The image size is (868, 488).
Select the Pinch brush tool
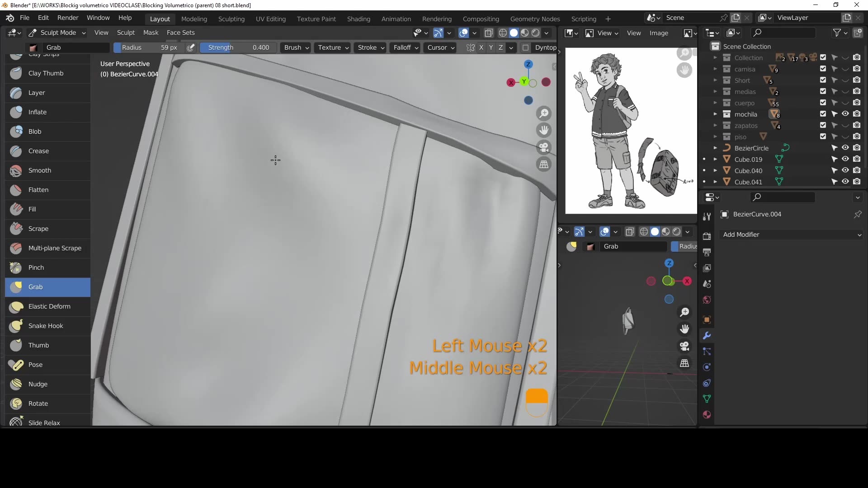point(36,267)
